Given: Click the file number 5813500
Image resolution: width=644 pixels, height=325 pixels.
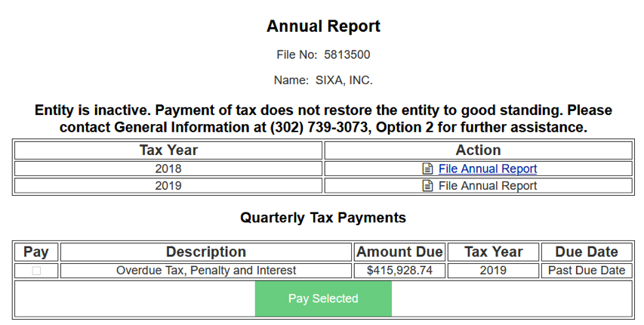Looking at the screenshot, I should coord(347,55).
